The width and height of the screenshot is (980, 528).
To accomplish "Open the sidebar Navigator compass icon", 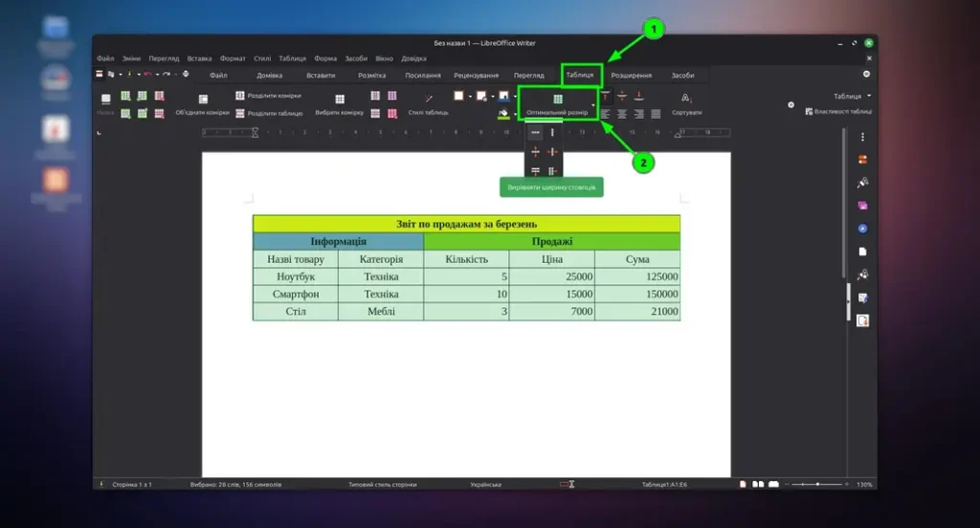I will (862, 229).
